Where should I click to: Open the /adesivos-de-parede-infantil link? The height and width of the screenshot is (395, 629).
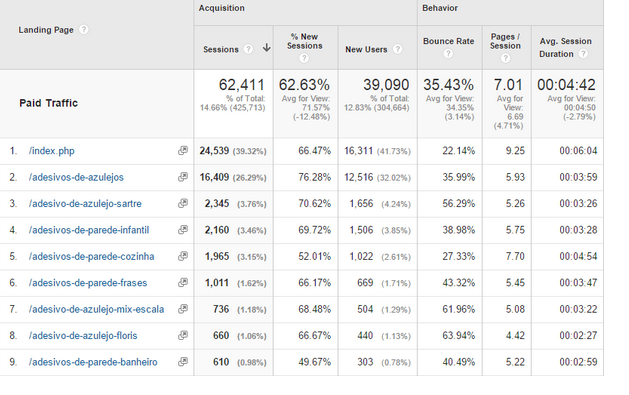pyautogui.click(x=89, y=230)
